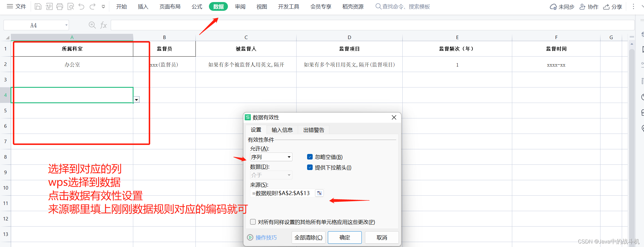This screenshot has height=247, width=644.
Task: Expand the Name Box dropdown arrow
Action: click(66, 25)
